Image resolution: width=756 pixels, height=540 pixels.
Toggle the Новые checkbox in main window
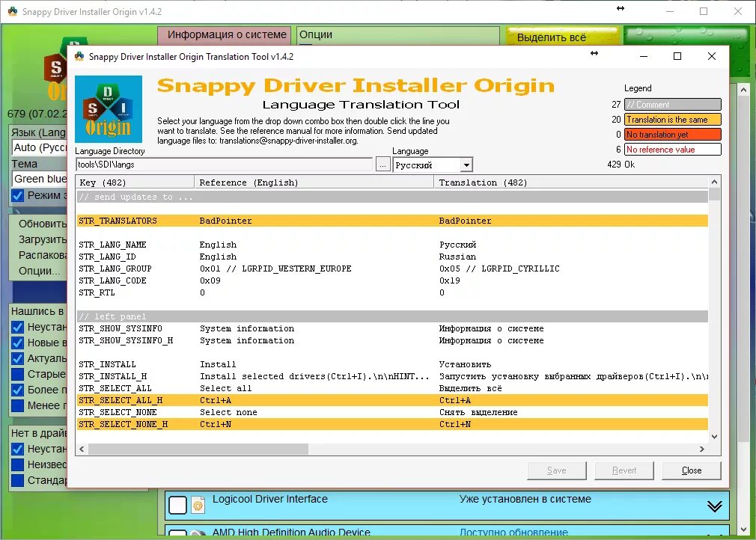[18, 343]
